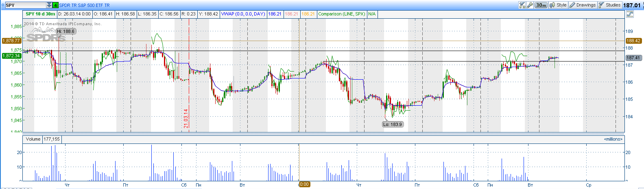Click the green link color box 4
Viewport: 644px width, 189px height.
tap(56, 5)
